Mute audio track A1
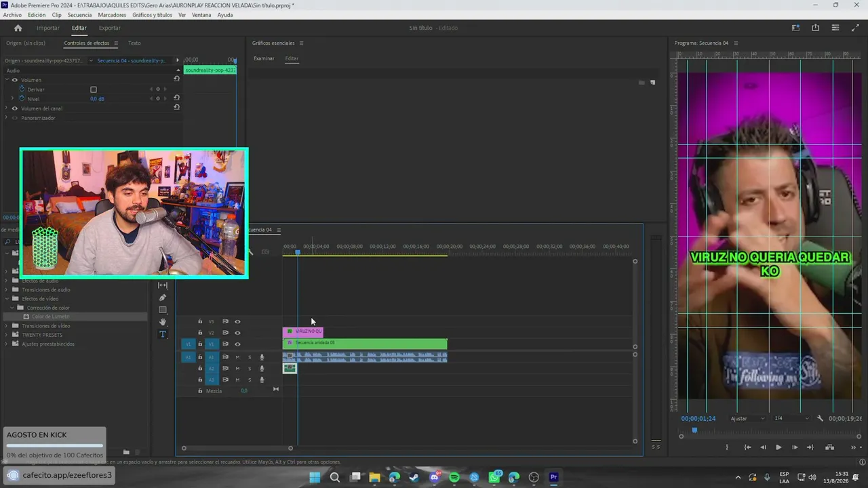868x488 pixels. (x=237, y=357)
